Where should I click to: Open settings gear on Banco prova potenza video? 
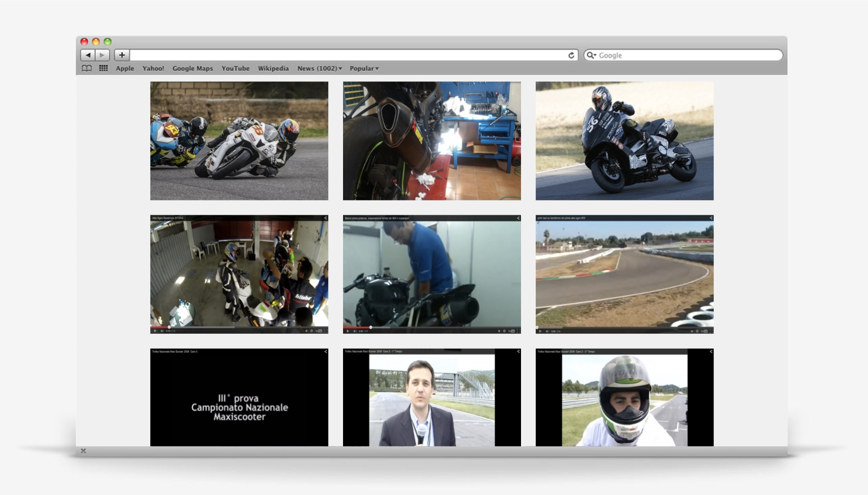coord(504,331)
